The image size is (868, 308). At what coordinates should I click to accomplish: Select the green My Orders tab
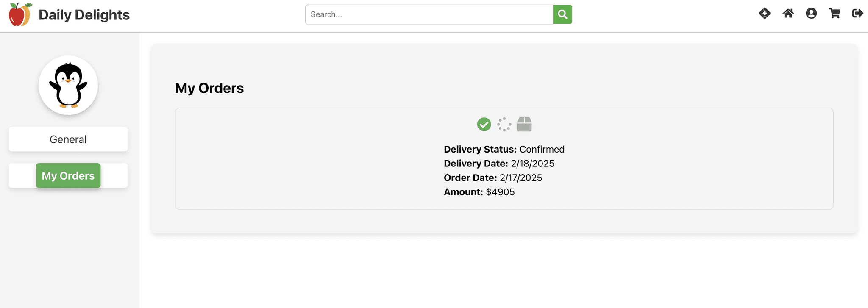click(x=68, y=175)
